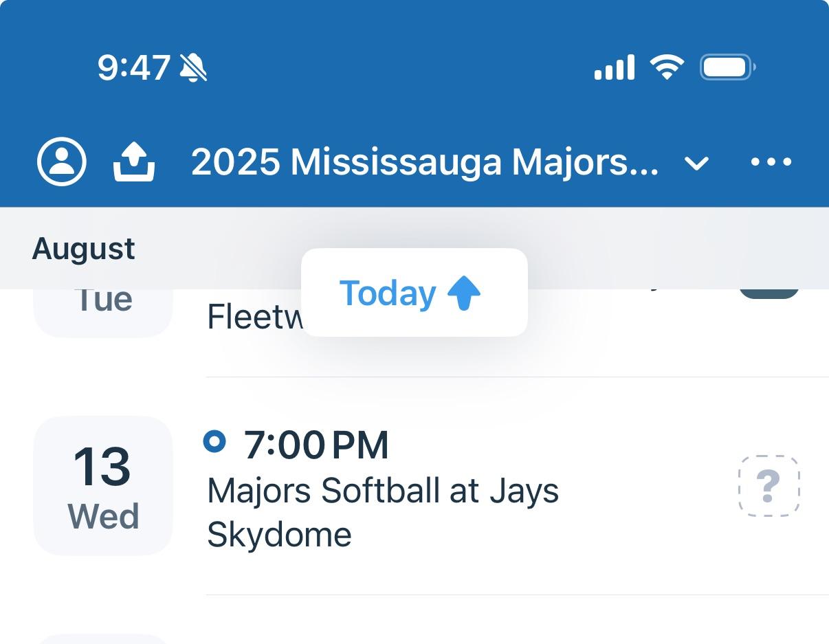Image resolution: width=829 pixels, height=644 pixels.
Task: Open the three-dot more options menu
Action: click(x=771, y=162)
